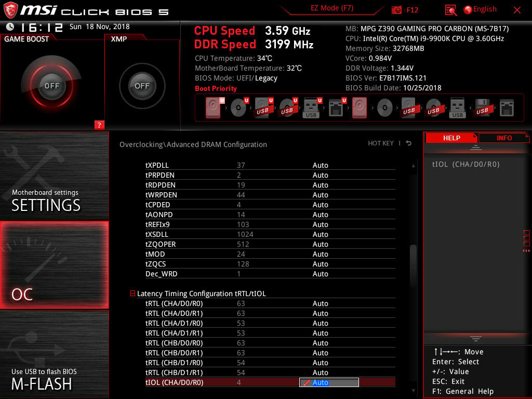Click the settings list scrollbar down arrow
This screenshot has height=399, width=532.
(x=413, y=391)
